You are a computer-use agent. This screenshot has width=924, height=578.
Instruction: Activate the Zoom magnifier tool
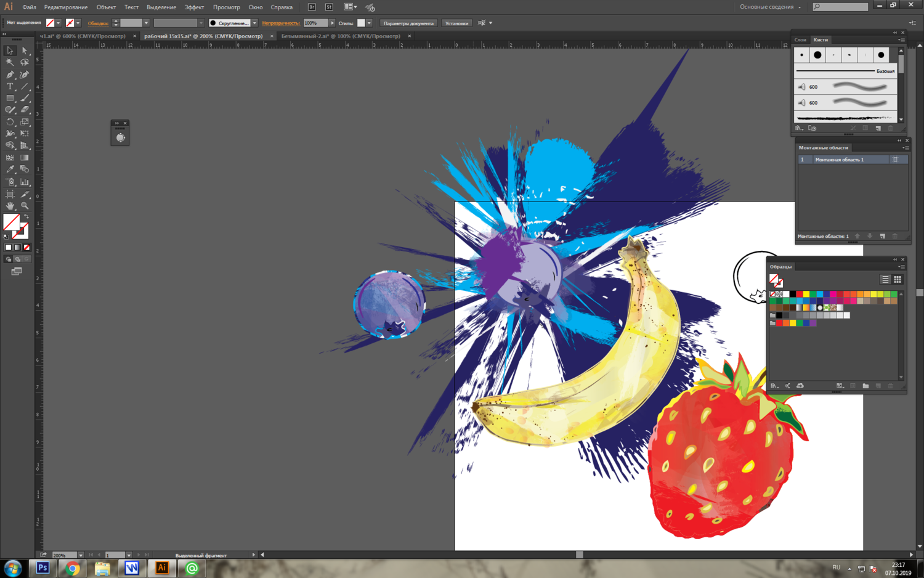25,206
